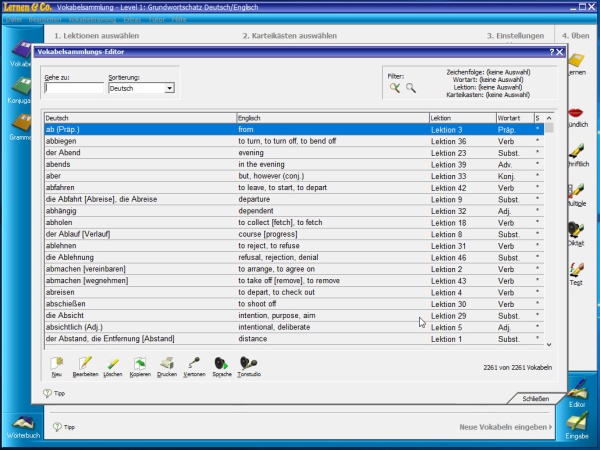This screenshot has height=450, width=600.
Task: Click the 'Lektion 46' cell
Action: [x=463, y=258]
